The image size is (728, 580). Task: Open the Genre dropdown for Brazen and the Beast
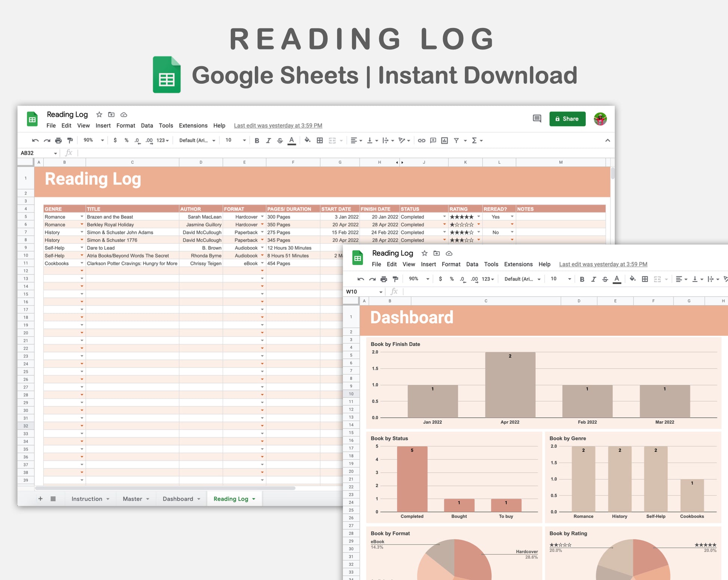pyautogui.click(x=82, y=217)
